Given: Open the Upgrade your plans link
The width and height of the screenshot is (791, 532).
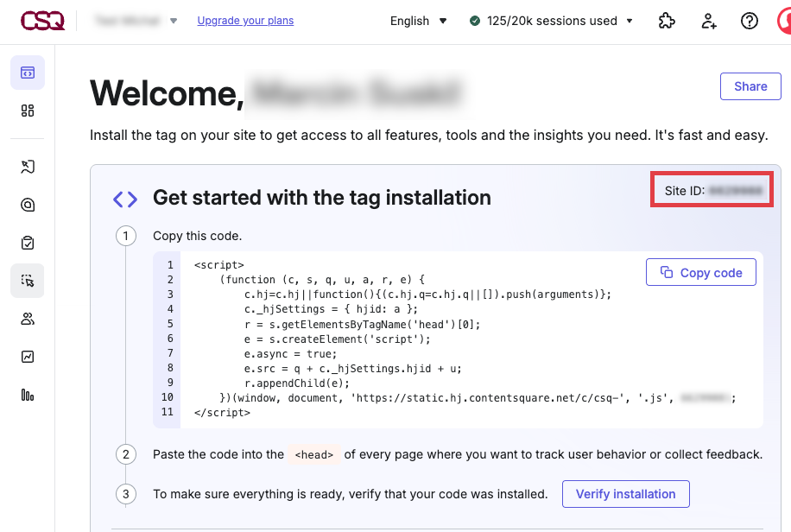Looking at the screenshot, I should (245, 21).
